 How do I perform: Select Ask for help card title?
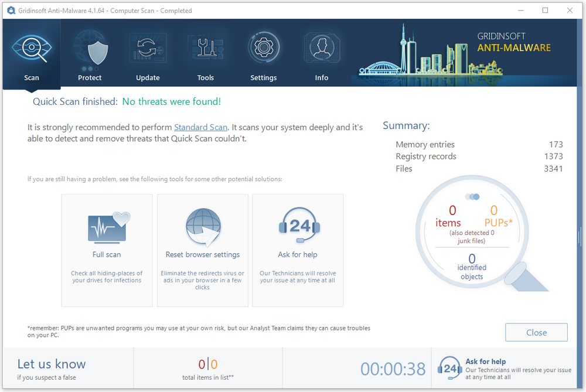298,254
